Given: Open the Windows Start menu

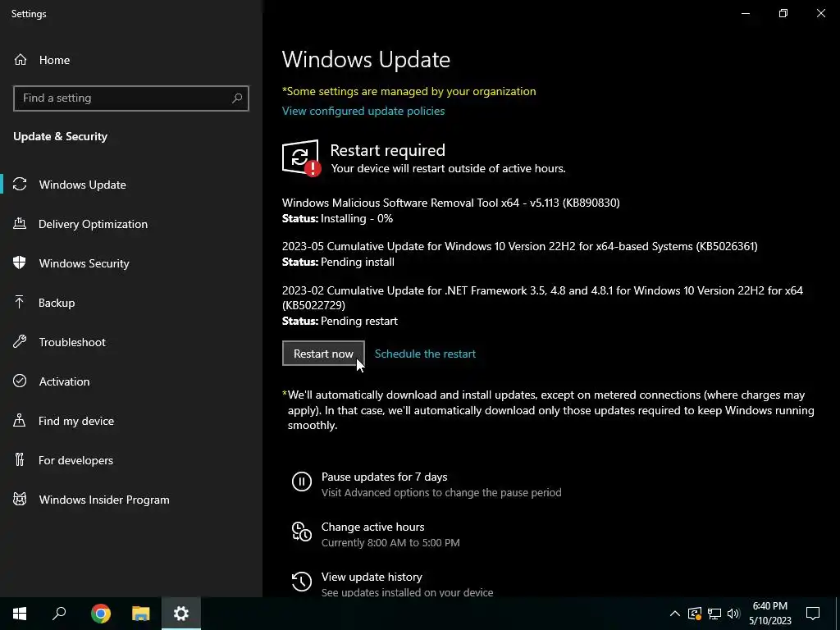Looking at the screenshot, I should click(x=20, y=614).
